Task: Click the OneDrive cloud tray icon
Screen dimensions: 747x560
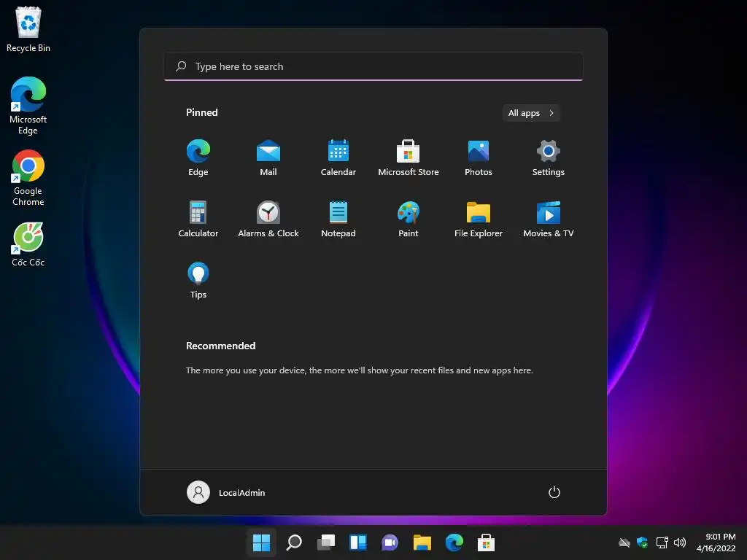Action: pyautogui.click(x=624, y=542)
